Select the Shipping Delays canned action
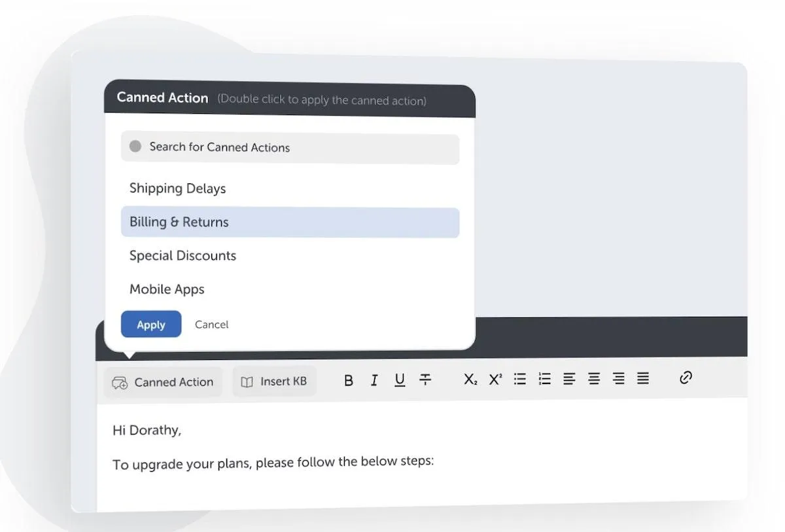 tap(290, 188)
